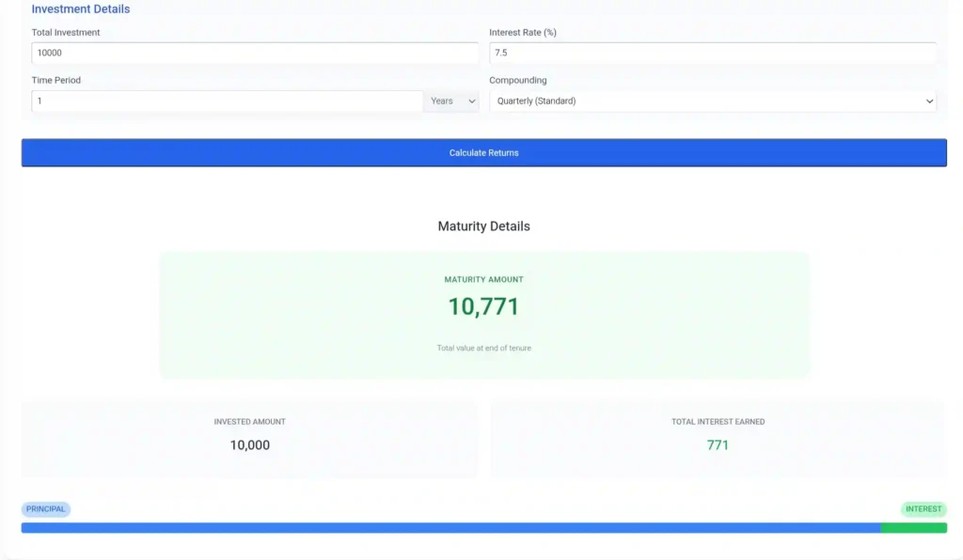Select the Total Interest Earned value
The width and height of the screenshot is (963, 560).
[x=718, y=444]
